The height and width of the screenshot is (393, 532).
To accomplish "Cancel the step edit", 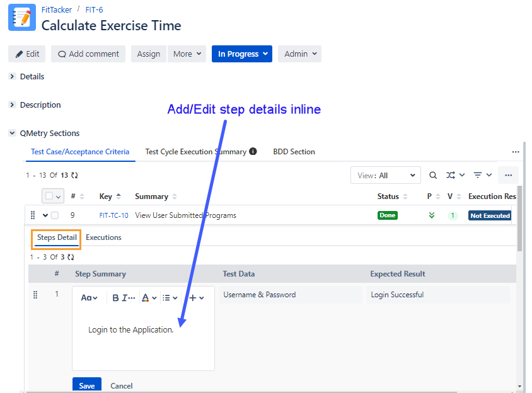I will tap(121, 386).
